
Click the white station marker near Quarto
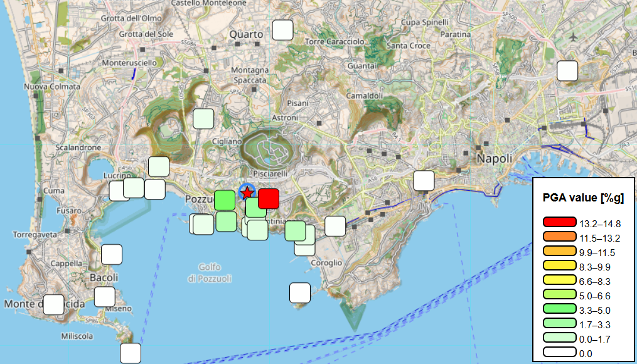[281, 28]
